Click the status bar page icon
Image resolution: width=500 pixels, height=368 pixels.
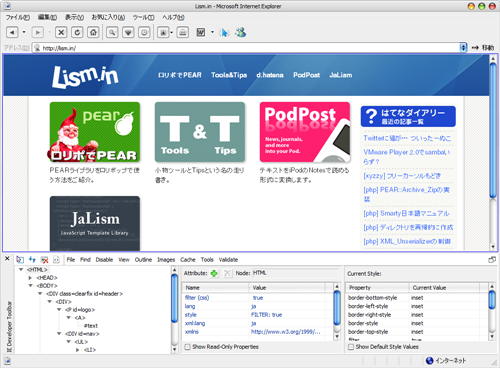(x=7, y=361)
